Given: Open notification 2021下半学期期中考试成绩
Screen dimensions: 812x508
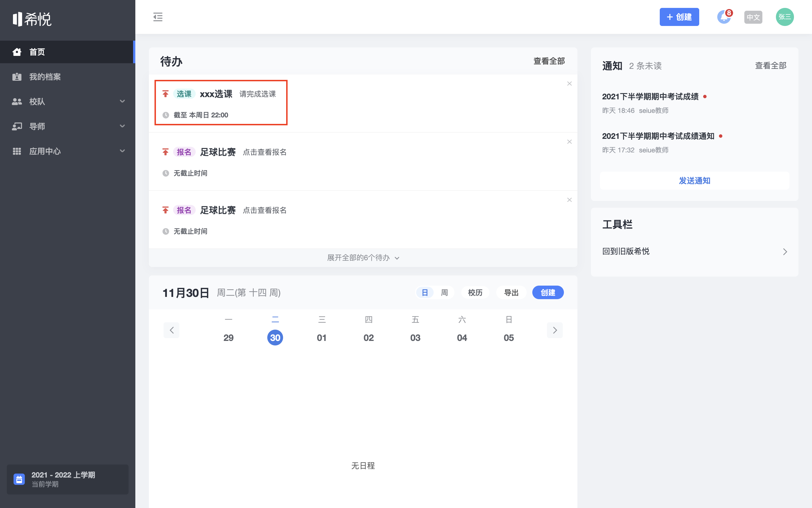Looking at the screenshot, I should 650,97.
